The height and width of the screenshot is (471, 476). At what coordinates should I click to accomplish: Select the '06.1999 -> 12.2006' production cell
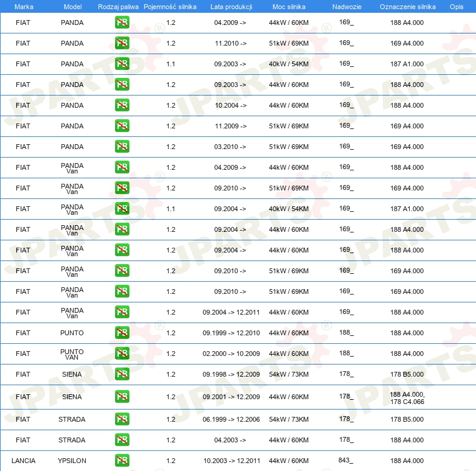[231, 419]
